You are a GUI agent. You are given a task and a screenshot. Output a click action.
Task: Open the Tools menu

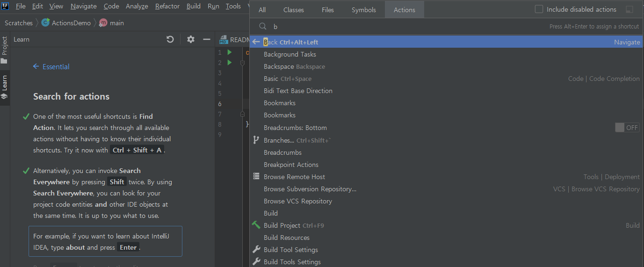pos(233,6)
